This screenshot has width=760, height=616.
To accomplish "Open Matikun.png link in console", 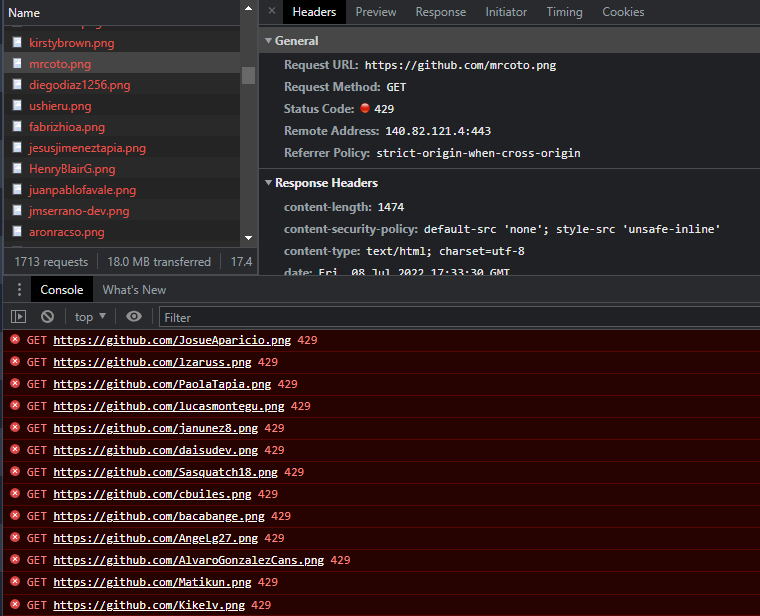I will pos(152,582).
